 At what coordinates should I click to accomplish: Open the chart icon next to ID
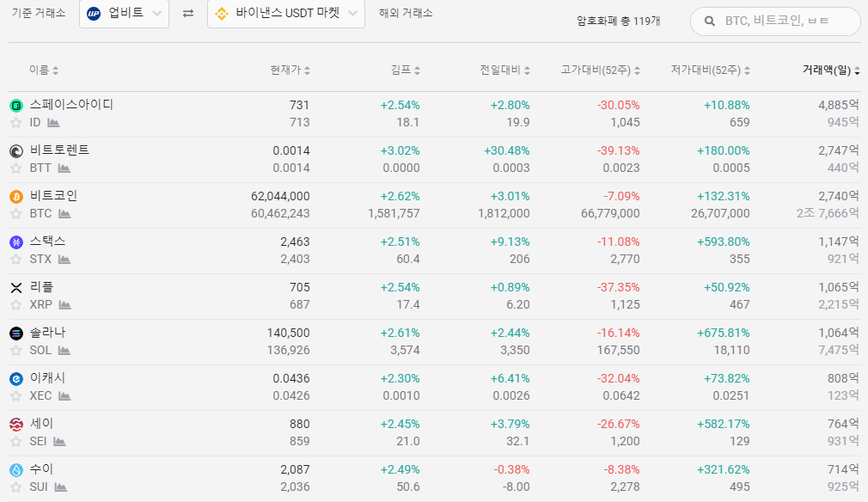click(x=53, y=122)
